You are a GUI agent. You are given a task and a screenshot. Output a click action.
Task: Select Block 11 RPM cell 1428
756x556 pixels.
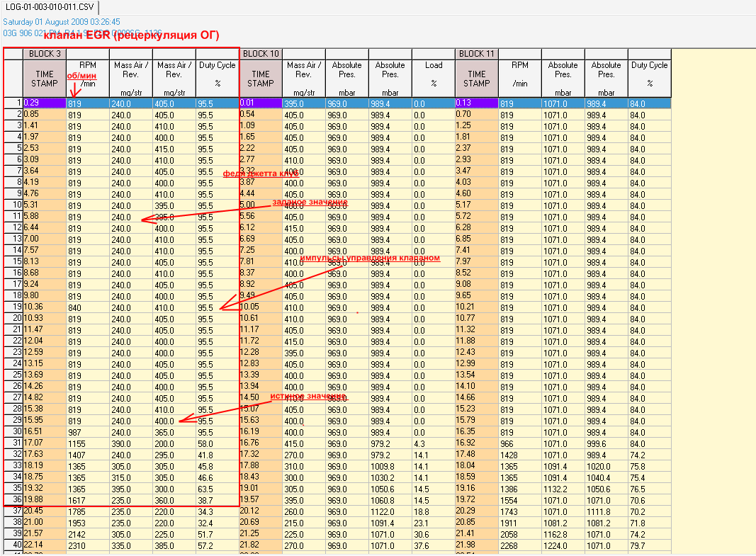[520, 455]
